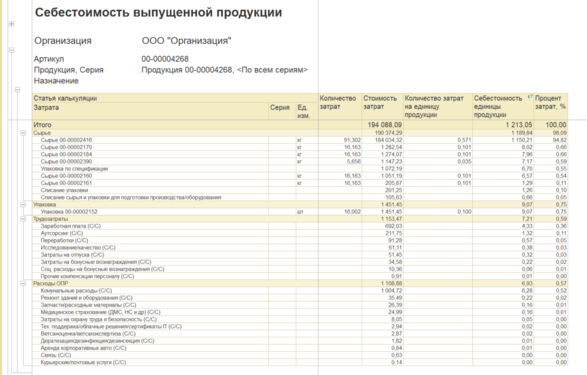
Task: Select the Заработная плата (С/С) row
Action: point(300,226)
